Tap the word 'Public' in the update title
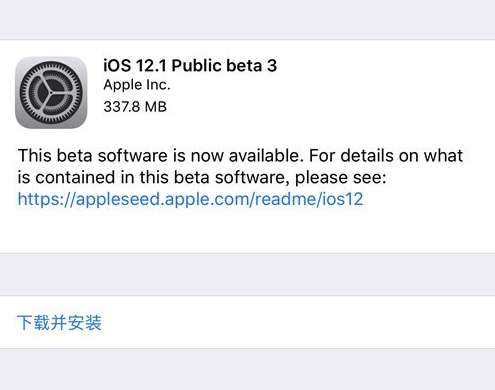The height and width of the screenshot is (390, 495). coord(196,65)
